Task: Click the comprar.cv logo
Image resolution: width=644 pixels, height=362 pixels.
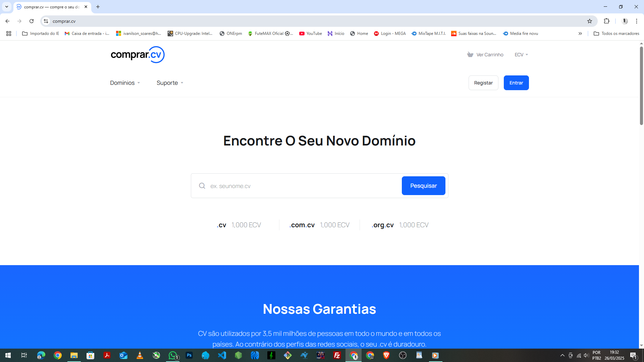Action: (138, 55)
